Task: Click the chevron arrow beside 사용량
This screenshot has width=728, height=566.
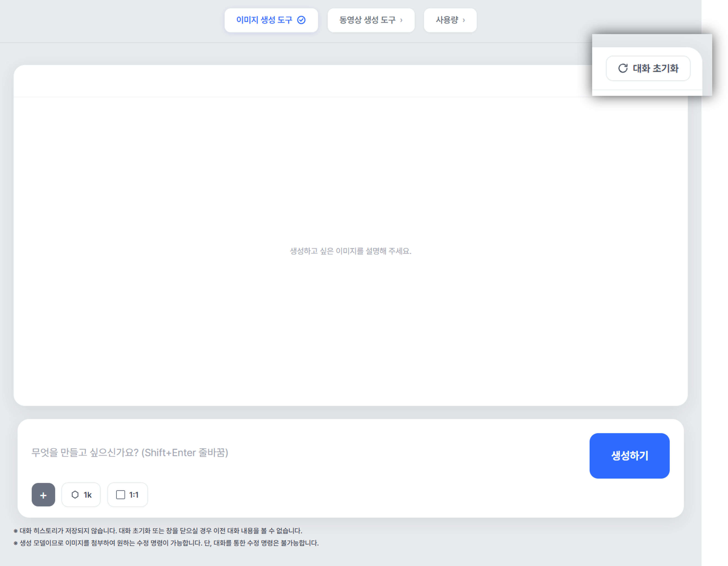Action: click(464, 20)
